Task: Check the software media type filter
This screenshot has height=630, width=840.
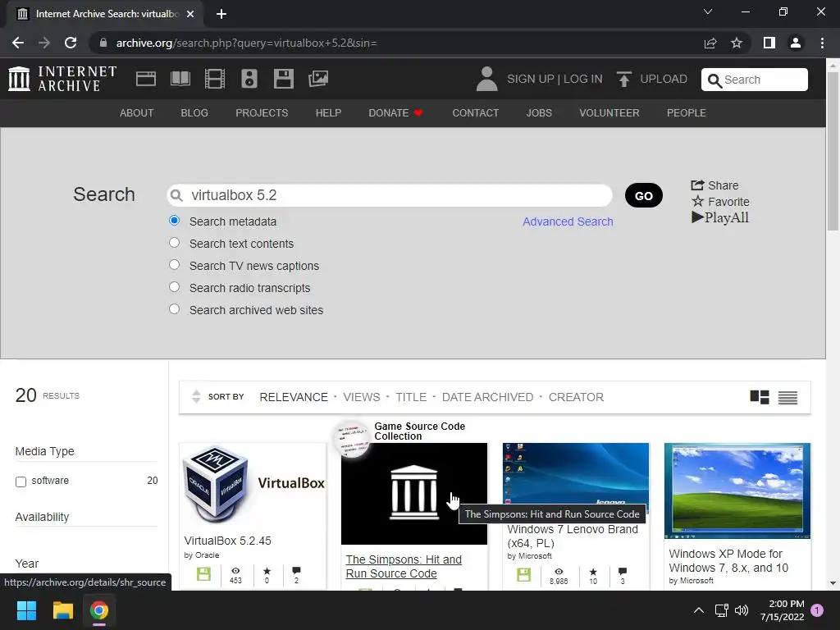Action: click(x=21, y=482)
